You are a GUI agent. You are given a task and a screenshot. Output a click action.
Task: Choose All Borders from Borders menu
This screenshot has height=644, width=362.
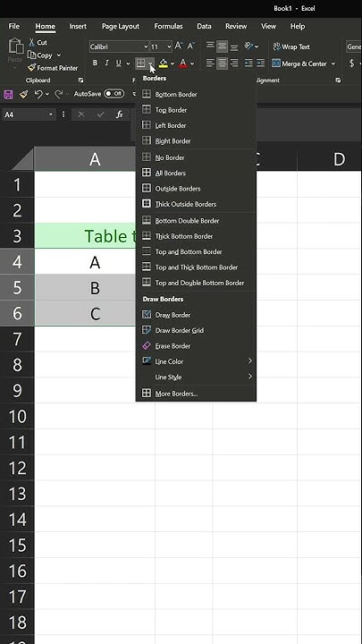tap(196, 173)
